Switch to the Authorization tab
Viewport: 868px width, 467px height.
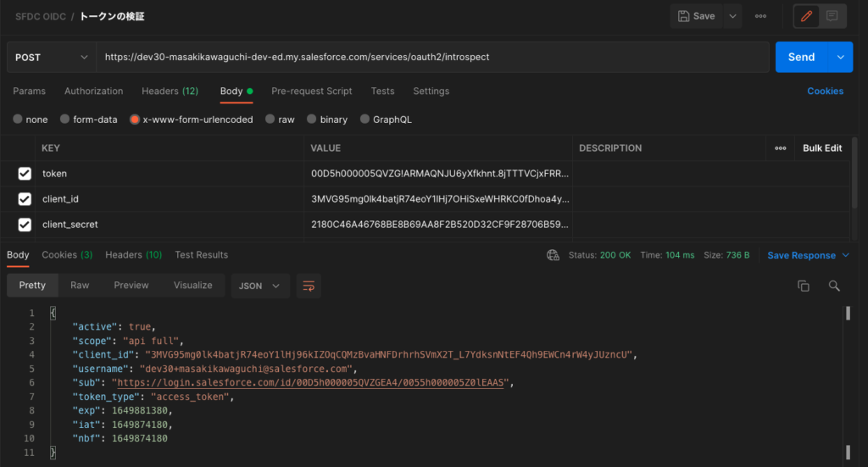coord(93,91)
